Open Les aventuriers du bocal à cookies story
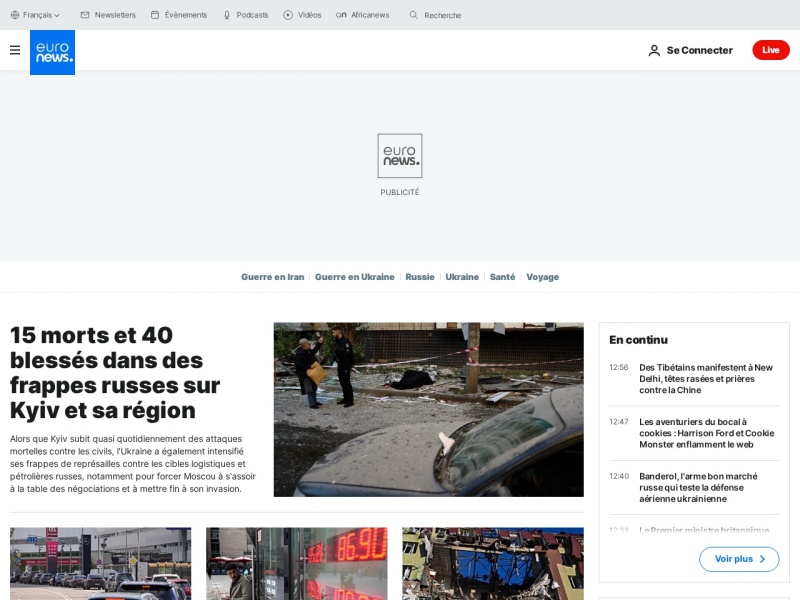 pyautogui.click(x=707, y=433)
